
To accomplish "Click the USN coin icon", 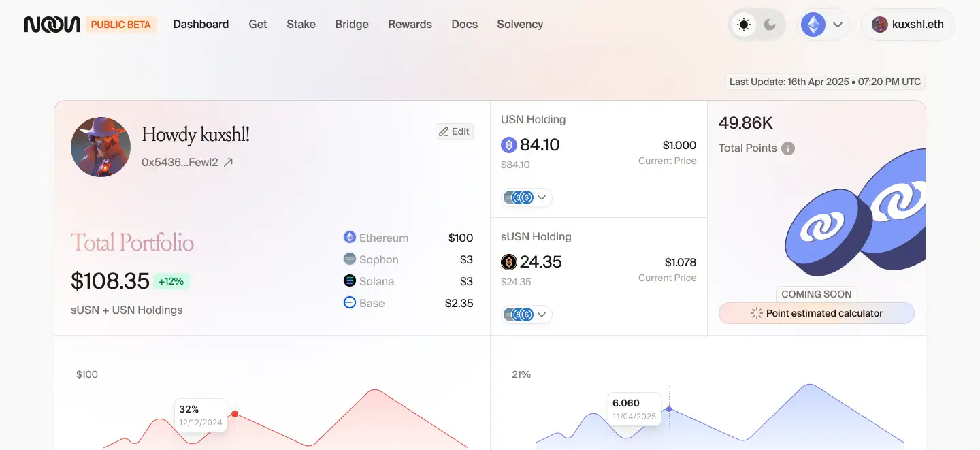I will tap(509, 145).
